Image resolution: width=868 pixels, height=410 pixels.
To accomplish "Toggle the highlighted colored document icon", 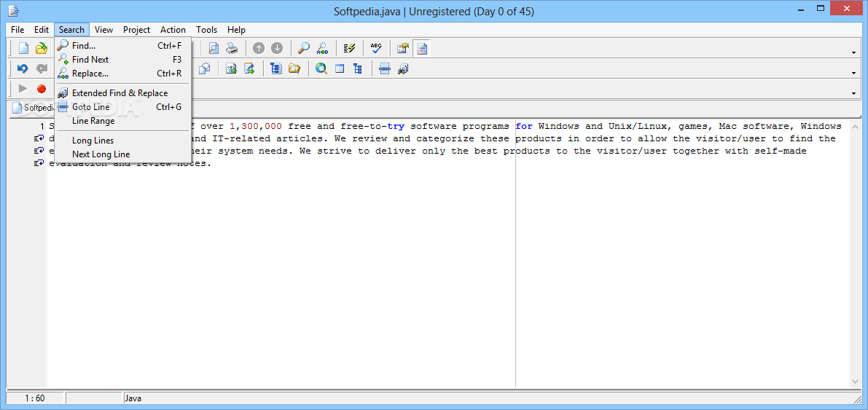I will coord(422,49).
